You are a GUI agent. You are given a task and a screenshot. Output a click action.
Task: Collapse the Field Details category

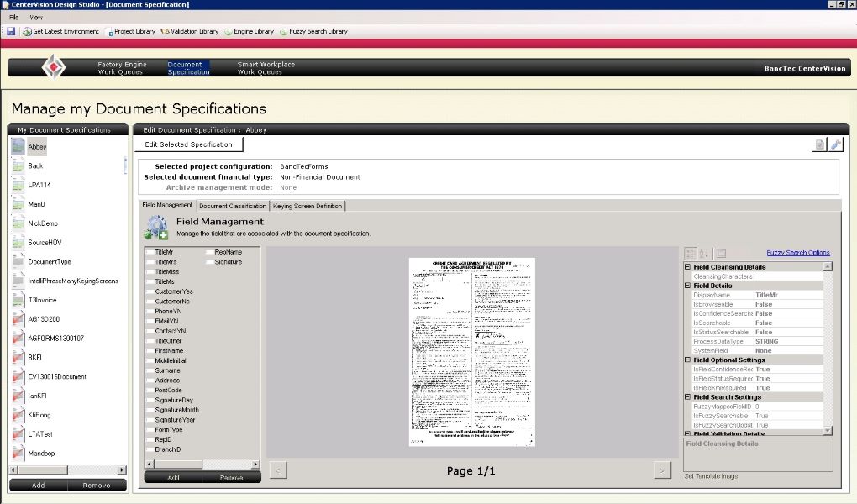point(687,286)
